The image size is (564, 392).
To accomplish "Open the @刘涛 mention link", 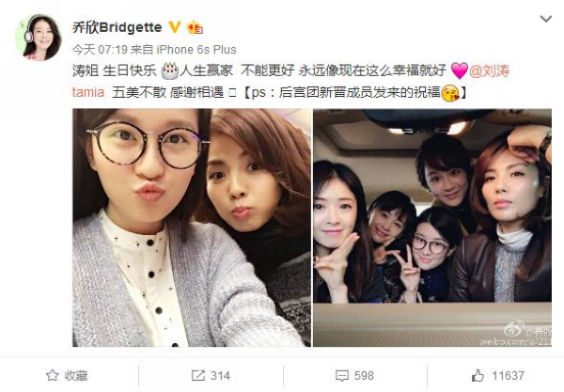I will click(489, 71).
